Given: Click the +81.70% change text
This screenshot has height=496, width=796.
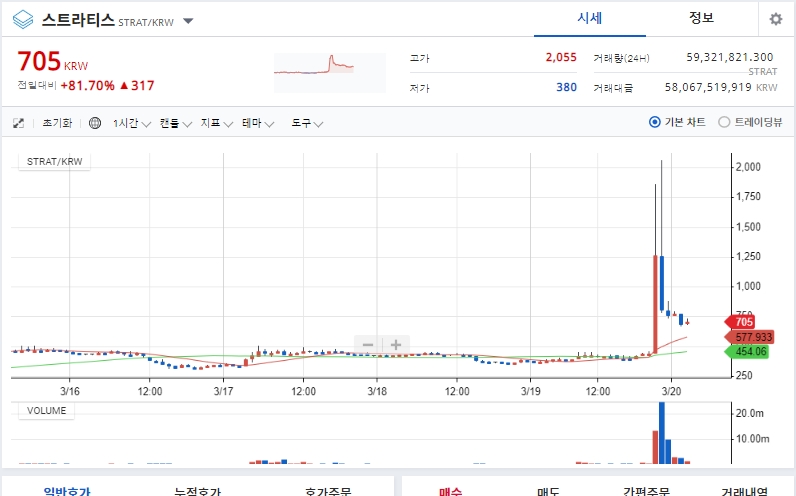Looking at the screenshot, I should click(87, 86).
